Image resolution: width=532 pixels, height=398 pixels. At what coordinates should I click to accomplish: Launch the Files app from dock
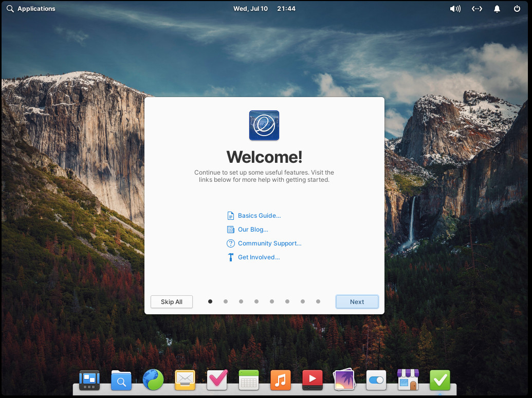(121, 380)
